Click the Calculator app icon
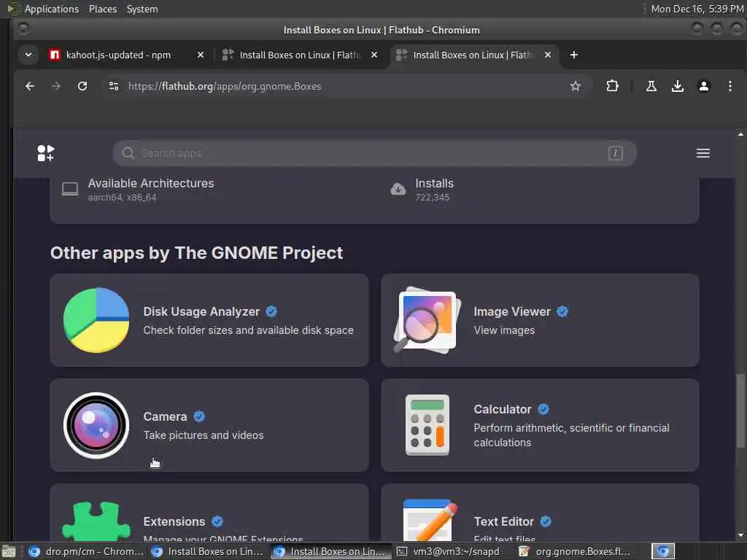The width and height of the screenshot is (747, 560). point(427,425)
